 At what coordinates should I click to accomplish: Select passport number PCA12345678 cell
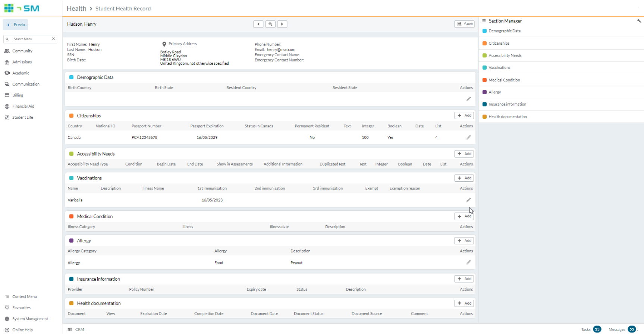[x=144, y=138]
